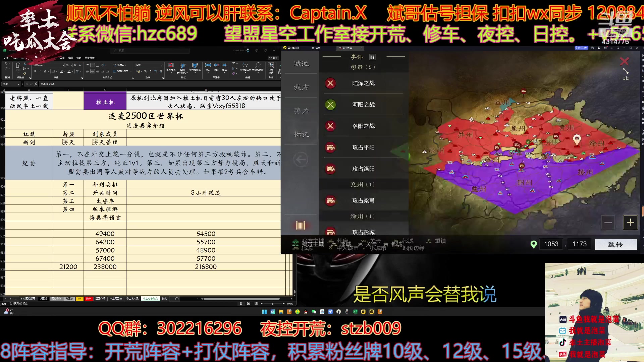644x362 pixels.
Task: Open the 百度网盘 ribbon tab
Action: tap(90, 58)
